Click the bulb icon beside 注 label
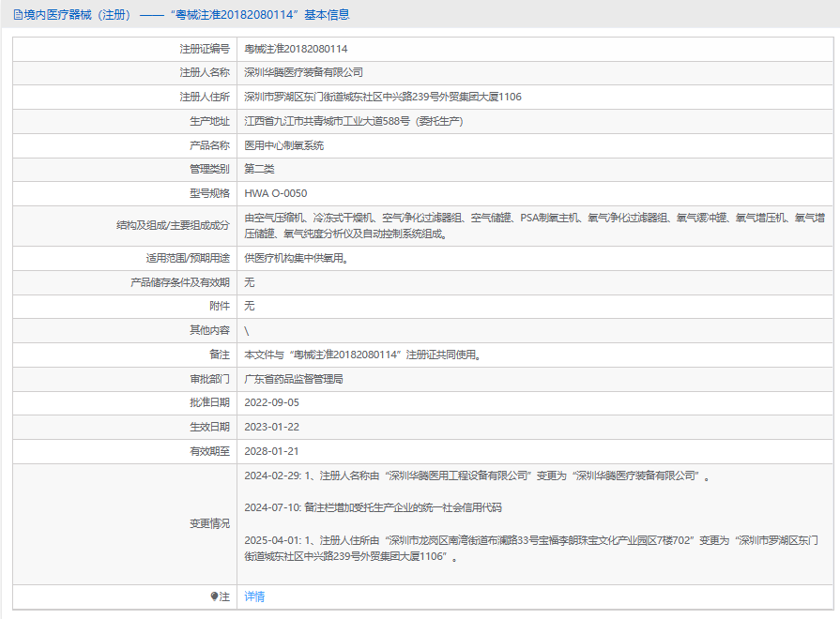 214,596
